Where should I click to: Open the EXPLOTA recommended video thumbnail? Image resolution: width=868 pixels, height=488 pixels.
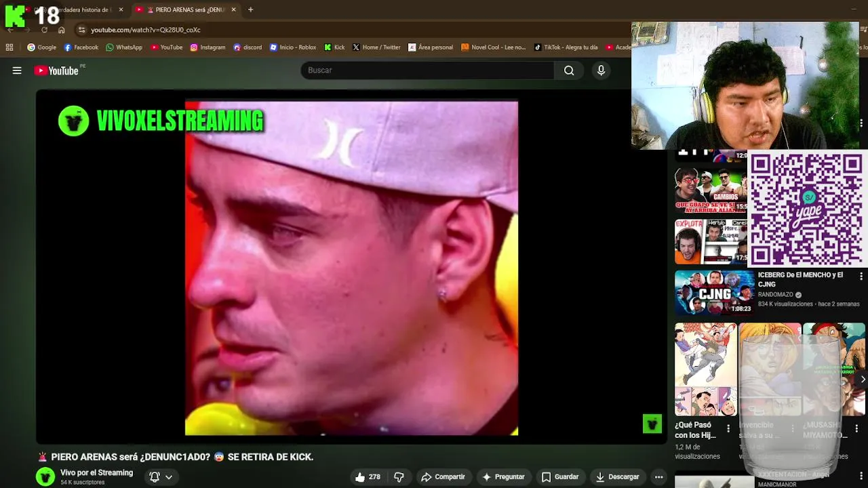711,241
